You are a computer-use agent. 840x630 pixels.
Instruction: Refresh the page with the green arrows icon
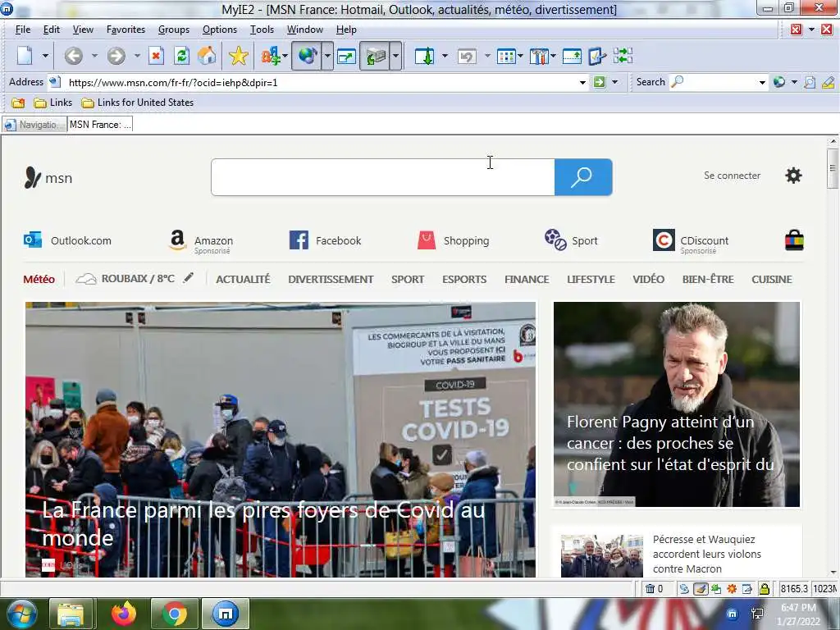[x=181, y=56]
